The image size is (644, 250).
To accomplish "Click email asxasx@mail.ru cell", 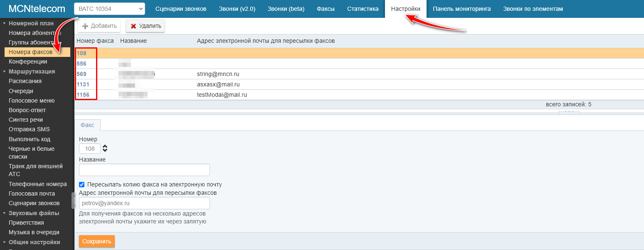I will pos(218,84).
